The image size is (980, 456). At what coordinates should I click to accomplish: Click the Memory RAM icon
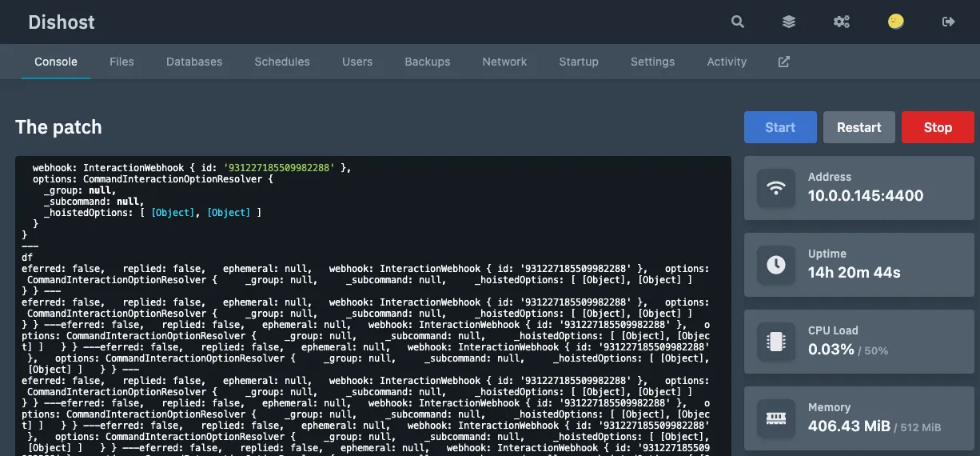click(775, 418)
